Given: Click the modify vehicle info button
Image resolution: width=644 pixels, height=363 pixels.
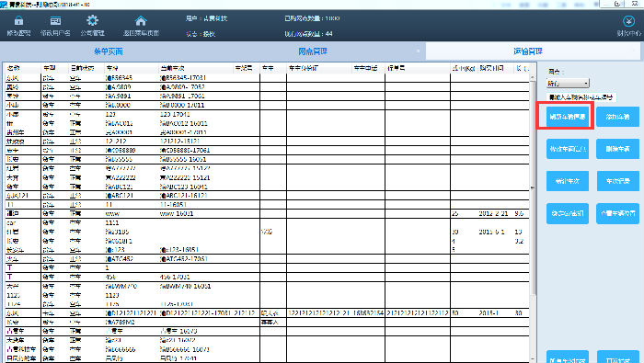Looking at the screenshot, I should point(568,149).
